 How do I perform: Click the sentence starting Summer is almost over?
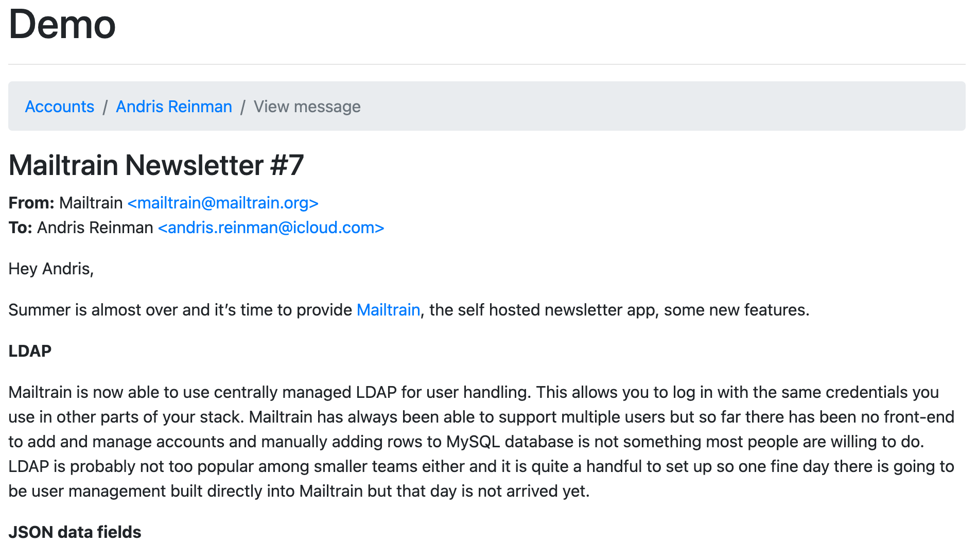(180, 310)
